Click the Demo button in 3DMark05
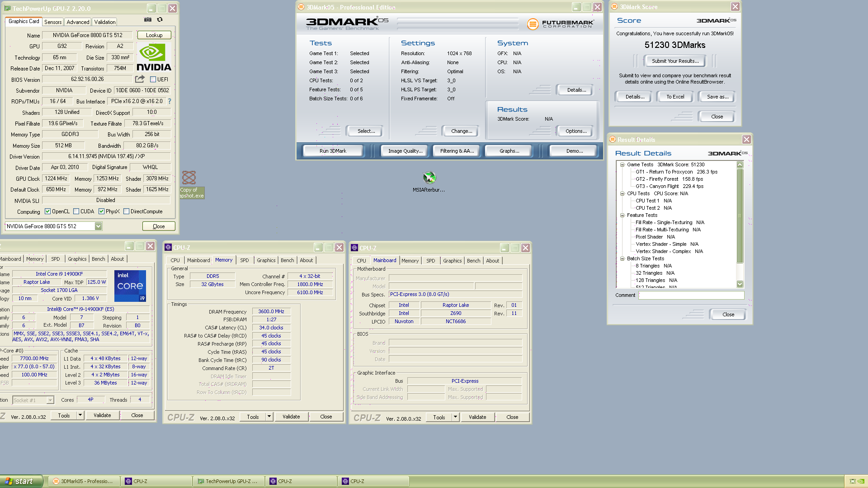The height and width of the screenshot is (488, 868). [575, 151]
